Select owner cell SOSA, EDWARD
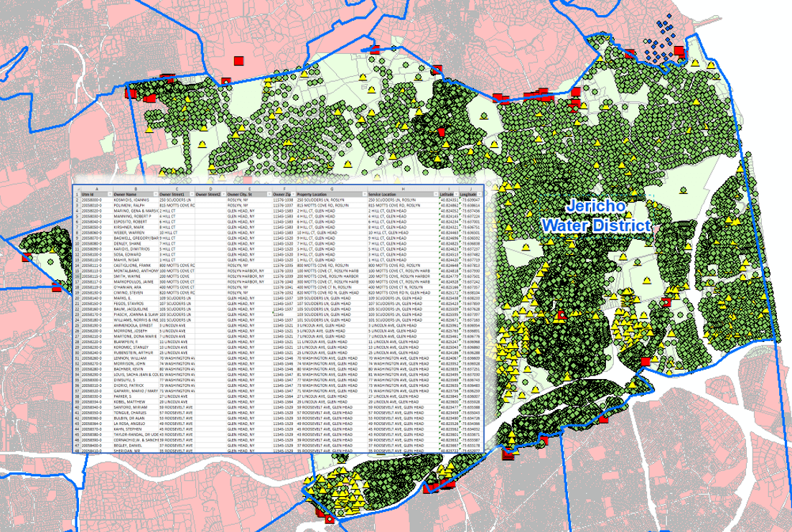The width and height of the screenshot is (792, 532). (136, 255)
